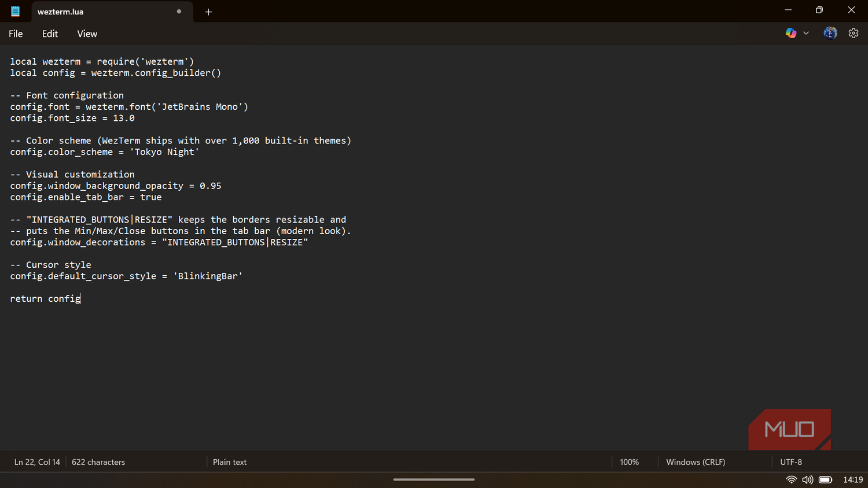Click the UTF-8 encoding indicator

[791, 462]
